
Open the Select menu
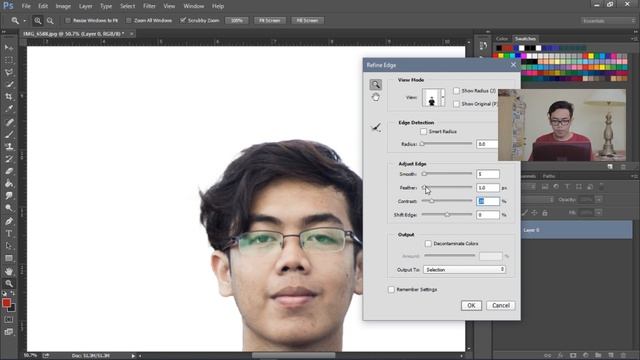(x=127, y=6)
